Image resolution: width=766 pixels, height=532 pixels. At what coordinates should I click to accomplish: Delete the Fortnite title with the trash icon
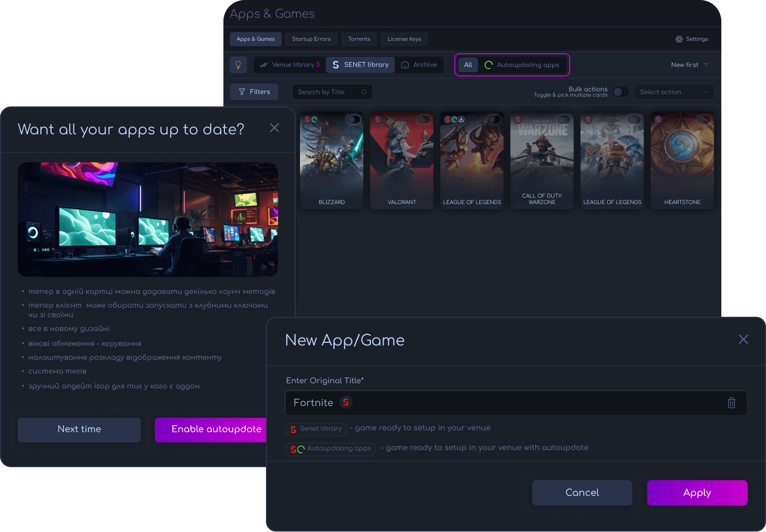pos(731,403)
